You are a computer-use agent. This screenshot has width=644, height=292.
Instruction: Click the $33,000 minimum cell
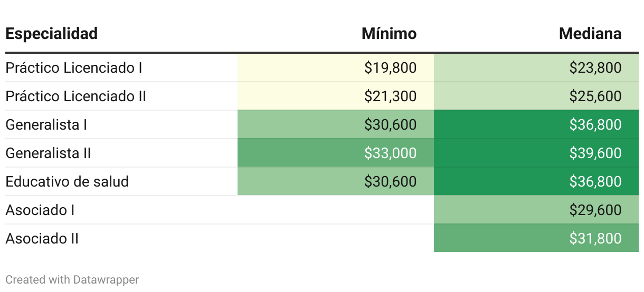pyautogui.click(x=390, y=153)
